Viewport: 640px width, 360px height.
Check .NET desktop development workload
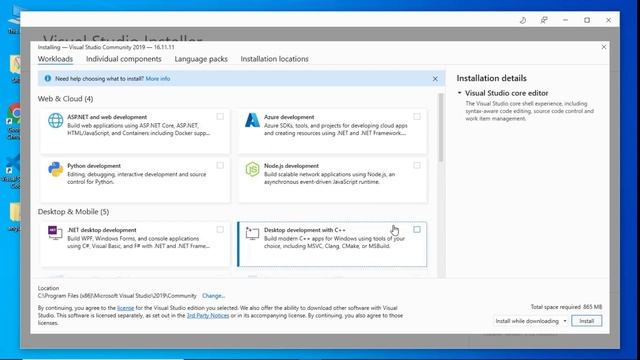[x=220, y=229]
